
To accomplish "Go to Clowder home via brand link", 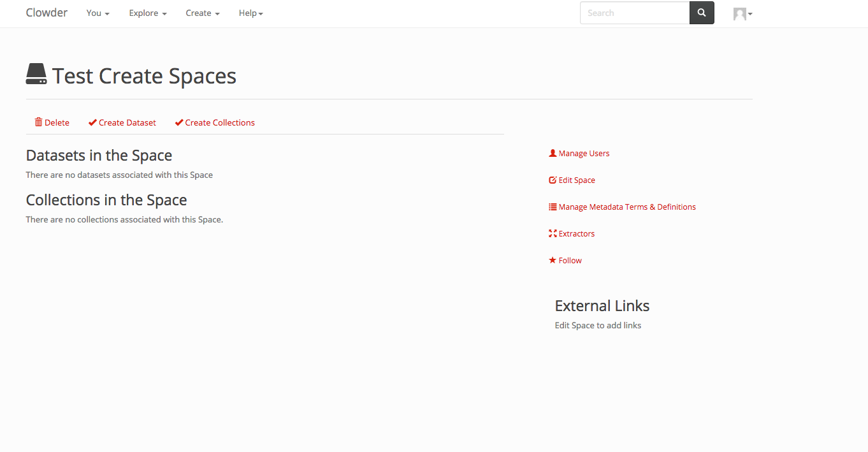I will [47, 13].
